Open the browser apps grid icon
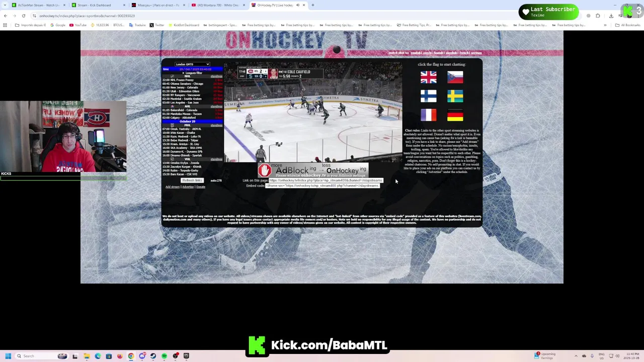This screenshot has width=644, height=362. point(5,25)
